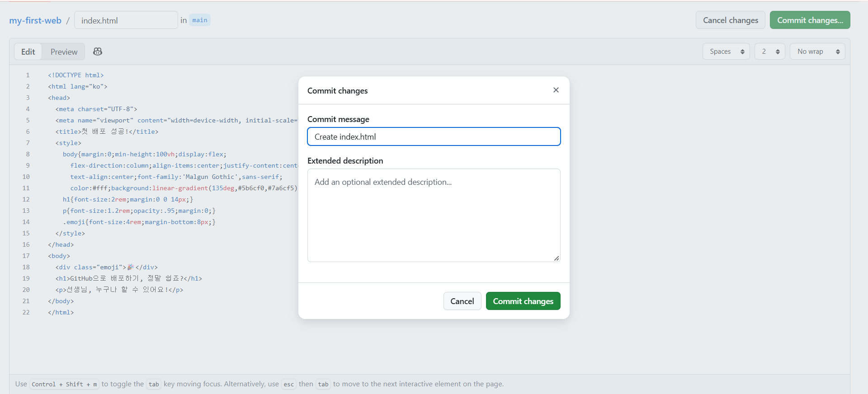Click the top-right Commit changes... button
Screen dimensions: 868x394
coord(810,20)
